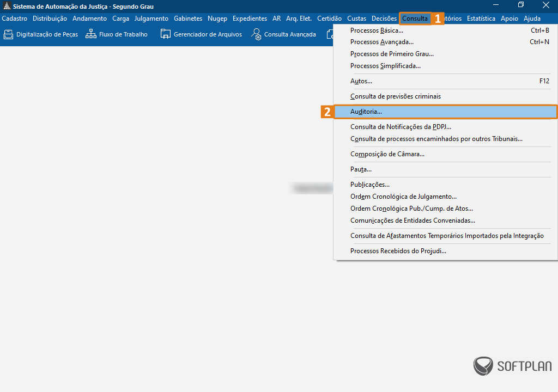The image size is (558, 392).
Task: Show the Julgamento menu
Action: tap(151, 19)
